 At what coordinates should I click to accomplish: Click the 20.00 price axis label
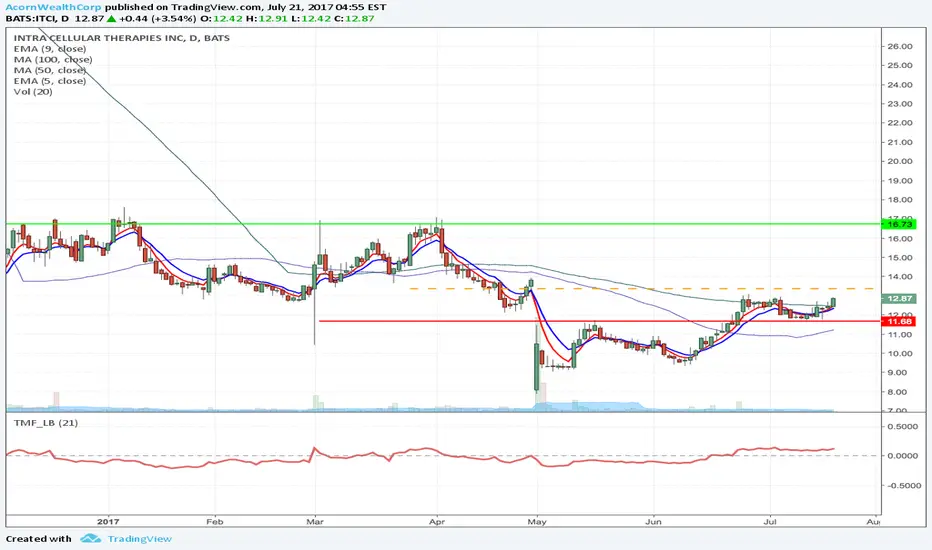click(900, 161)
